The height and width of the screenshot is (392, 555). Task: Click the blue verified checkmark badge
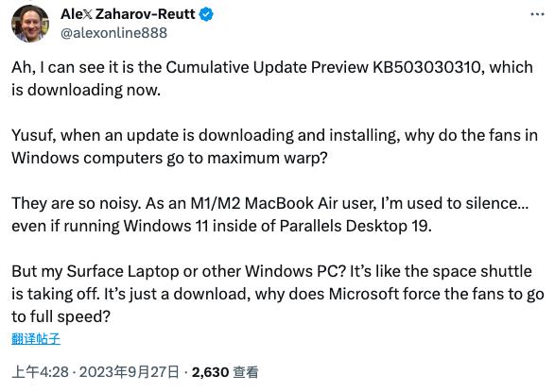coord(206,14)
